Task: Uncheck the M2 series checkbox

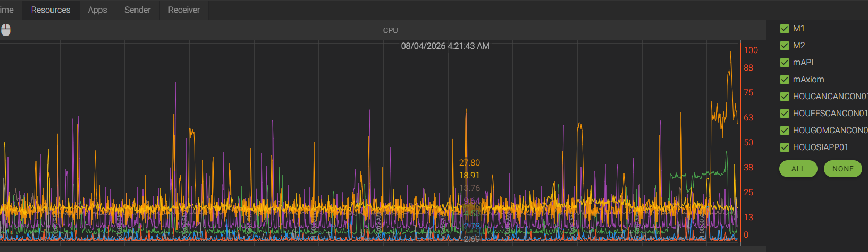Action: [784, 46]
